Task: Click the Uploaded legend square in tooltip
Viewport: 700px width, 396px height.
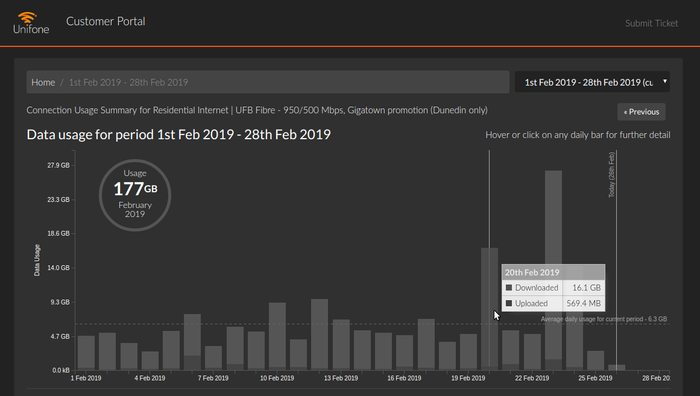Action: tap(508, 303)
